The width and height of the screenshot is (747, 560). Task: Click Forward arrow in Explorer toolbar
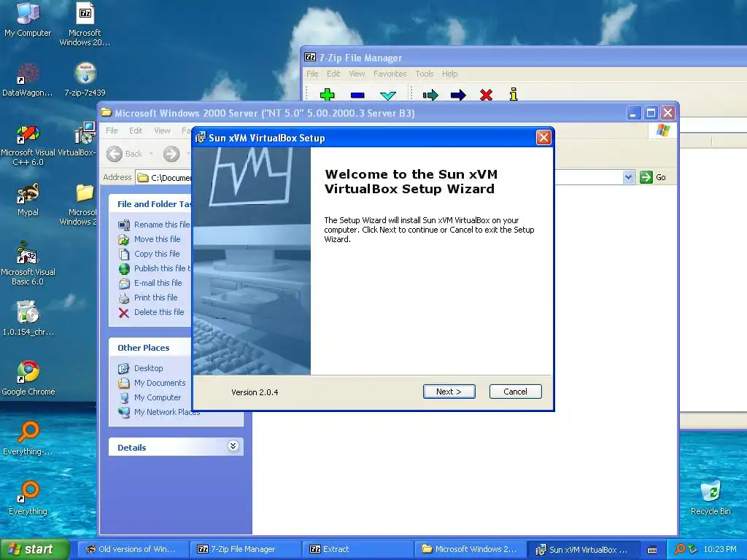tap(171, 154)
